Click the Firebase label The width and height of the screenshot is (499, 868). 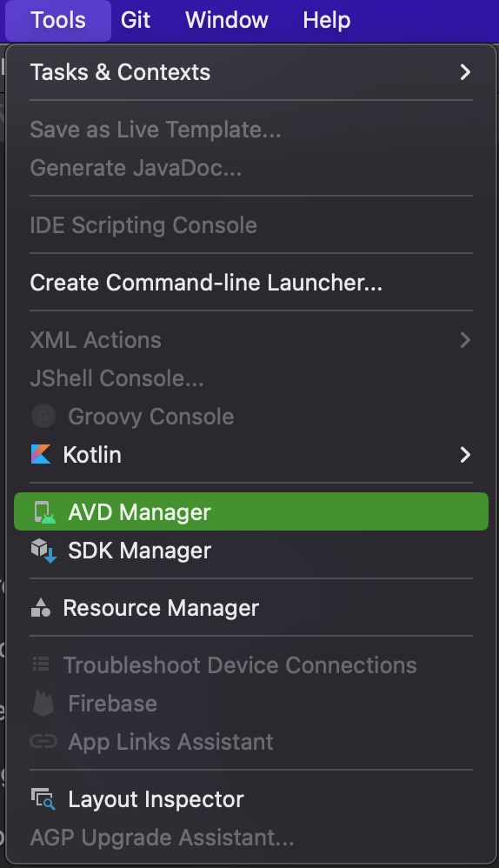112,704
